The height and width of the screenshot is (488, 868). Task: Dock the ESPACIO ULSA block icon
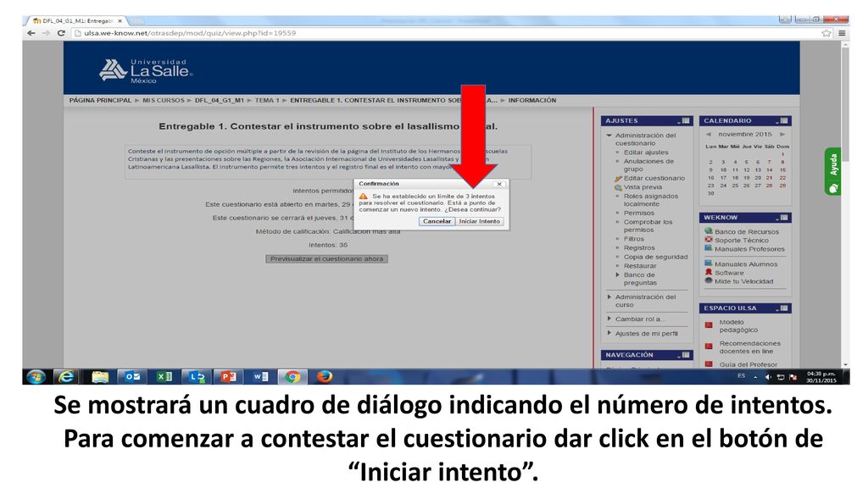click(784, 308)
